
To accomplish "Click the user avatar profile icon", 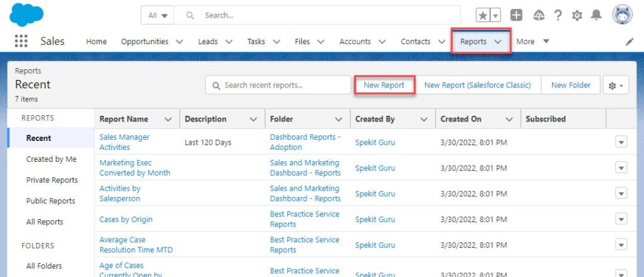I will [623, 15].
